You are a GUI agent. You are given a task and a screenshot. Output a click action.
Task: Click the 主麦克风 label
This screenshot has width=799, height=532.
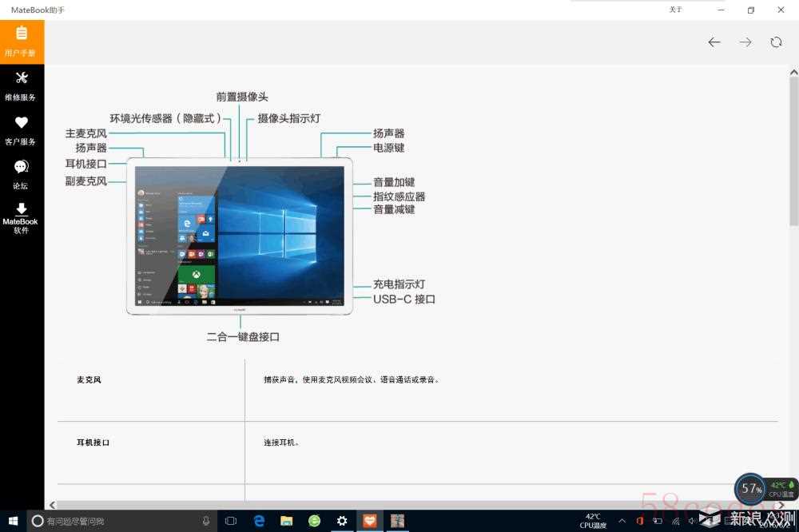[86, 133]
